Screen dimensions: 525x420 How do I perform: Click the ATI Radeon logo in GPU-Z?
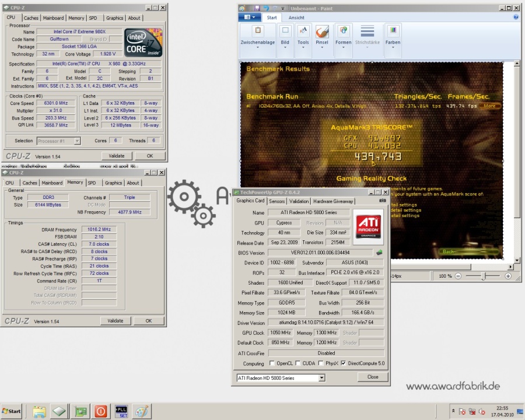[x=368, y=227]
